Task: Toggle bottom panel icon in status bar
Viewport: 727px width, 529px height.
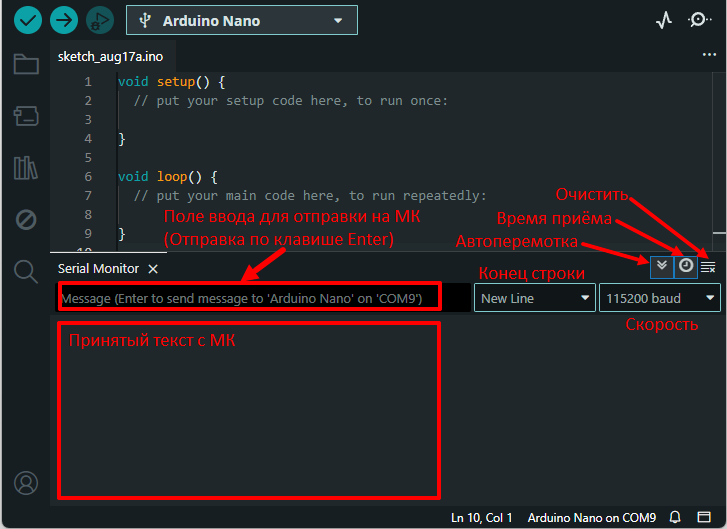Action: pyautogui.click(x=704, y=517)
